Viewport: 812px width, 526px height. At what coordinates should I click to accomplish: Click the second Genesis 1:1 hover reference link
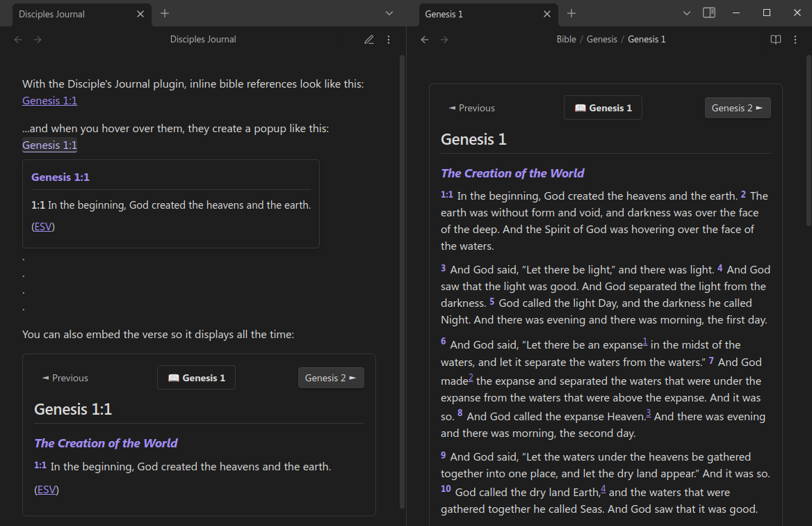click(50, 145)
